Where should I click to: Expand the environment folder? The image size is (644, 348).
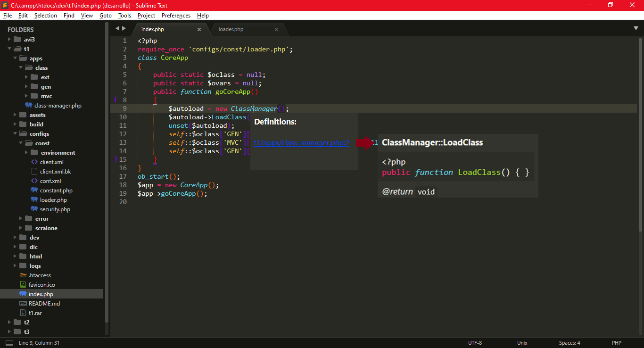click(x=26, y=152)
